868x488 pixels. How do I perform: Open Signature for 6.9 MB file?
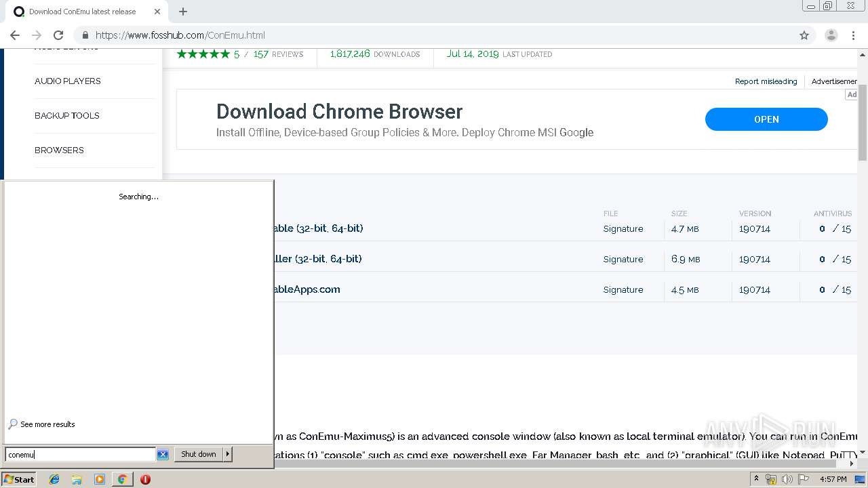point(623,260)
